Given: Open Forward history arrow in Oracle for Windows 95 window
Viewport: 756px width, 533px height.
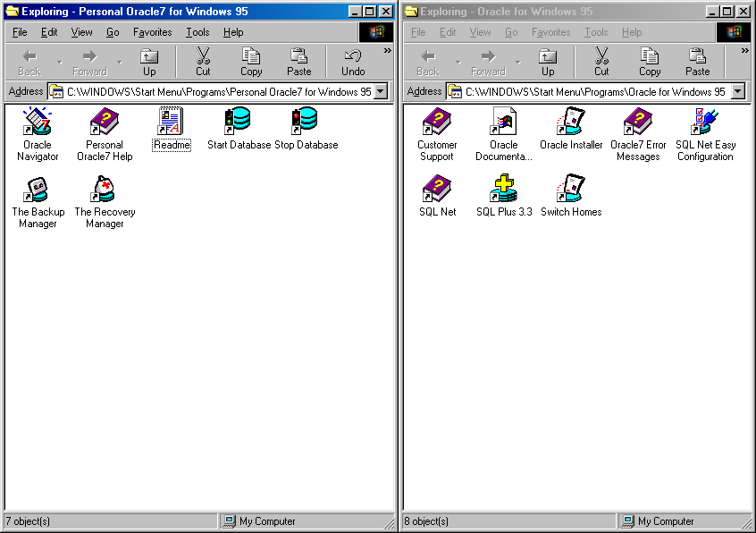Looking at the screenshot, I should (517, 63).
